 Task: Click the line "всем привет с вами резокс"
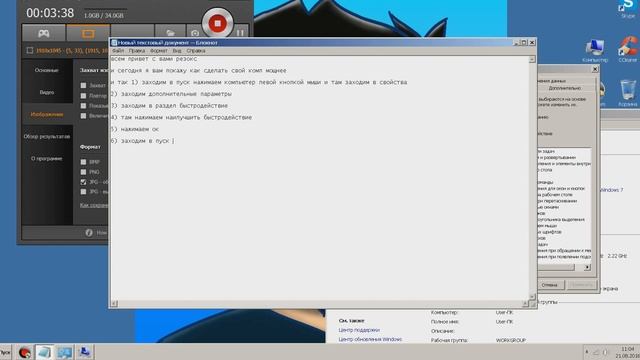coord(154,59)
